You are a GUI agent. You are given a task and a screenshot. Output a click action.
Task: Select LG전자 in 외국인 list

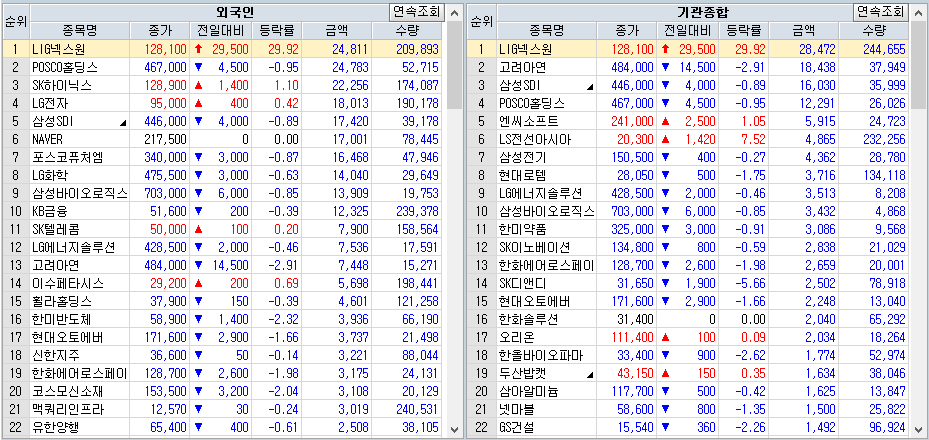tap(50, 103)
